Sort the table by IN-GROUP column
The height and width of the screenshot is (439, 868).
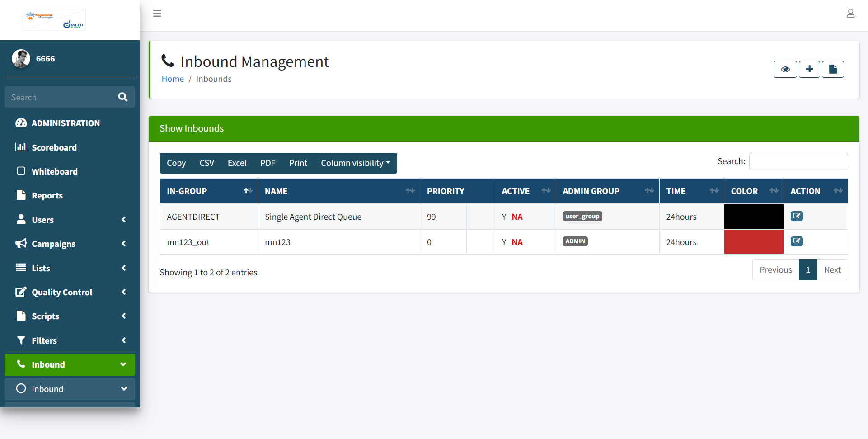(208, 191)
